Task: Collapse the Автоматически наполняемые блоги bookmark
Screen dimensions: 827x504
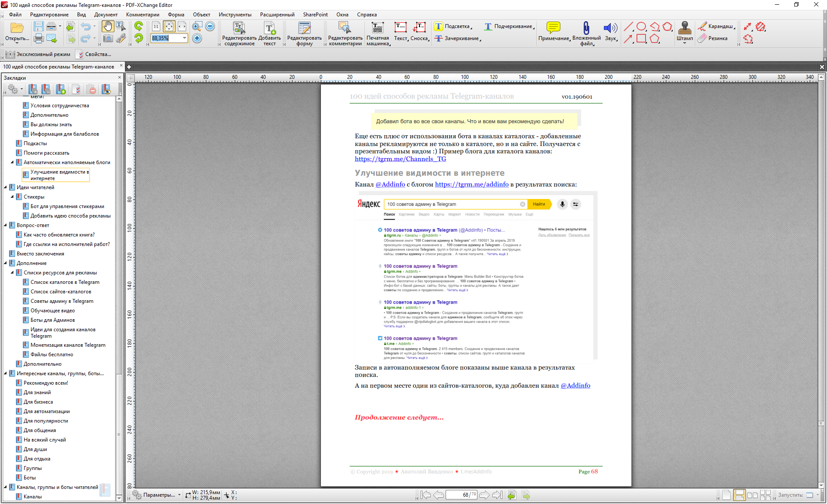Action: (12, 162)
